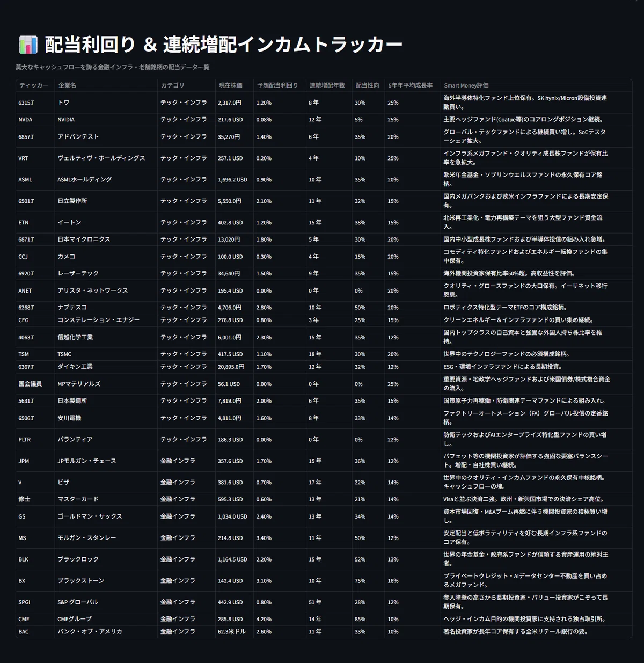The height and width of the screenshot is (663, 644).
Task: Click the VRT ticker cell
Action: pyautogui.click(x=35, y=158)
